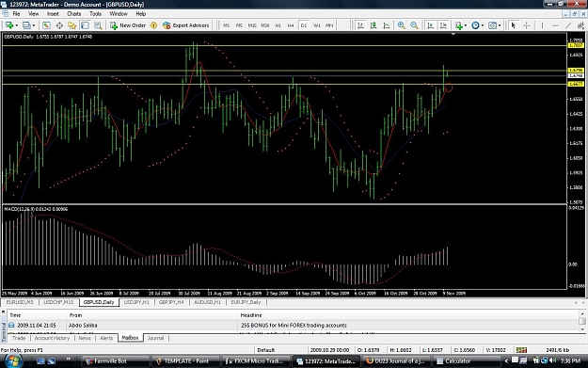Open the templates dropdown arrow
The width and height of the screenshot is (588, 368).
500,25
